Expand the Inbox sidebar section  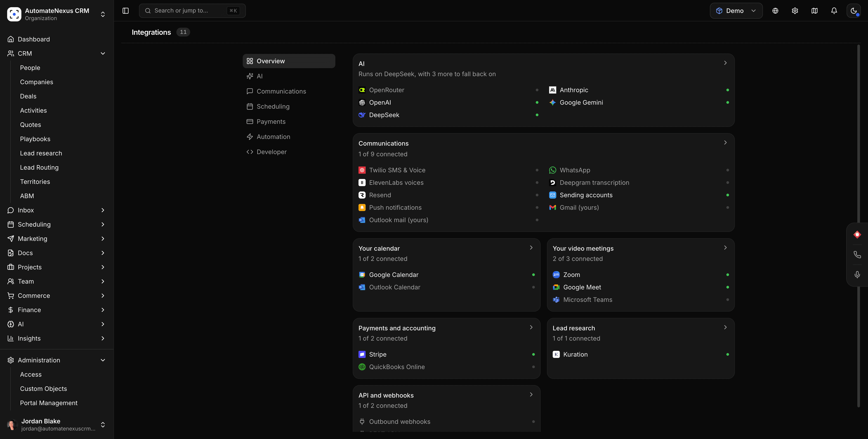[x=103, y=210]
